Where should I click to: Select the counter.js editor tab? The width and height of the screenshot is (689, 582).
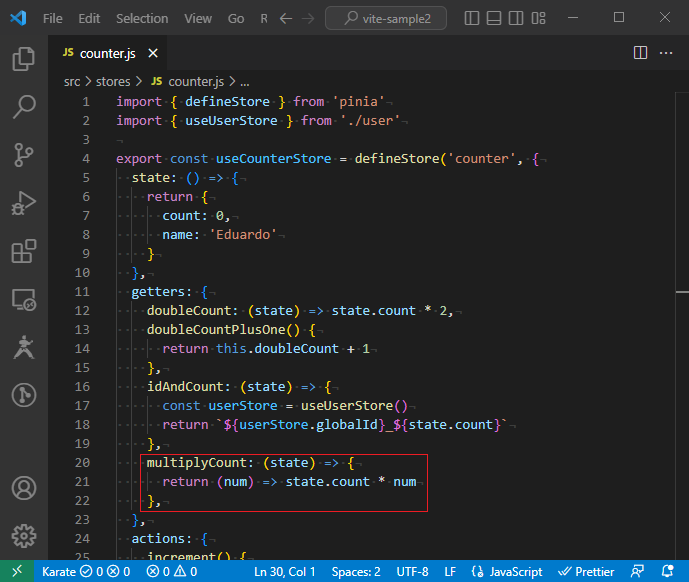(x=108, y=53)
